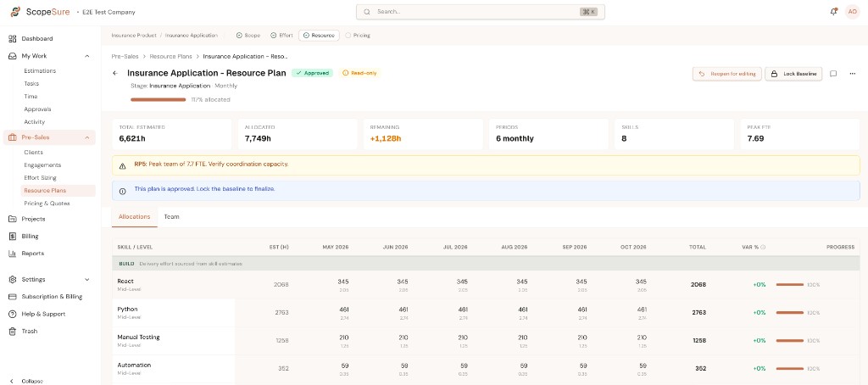Viewport: 868px width, 385px height.
Task: Open Activity in the sidebar
Action: [x=34, y=122]
